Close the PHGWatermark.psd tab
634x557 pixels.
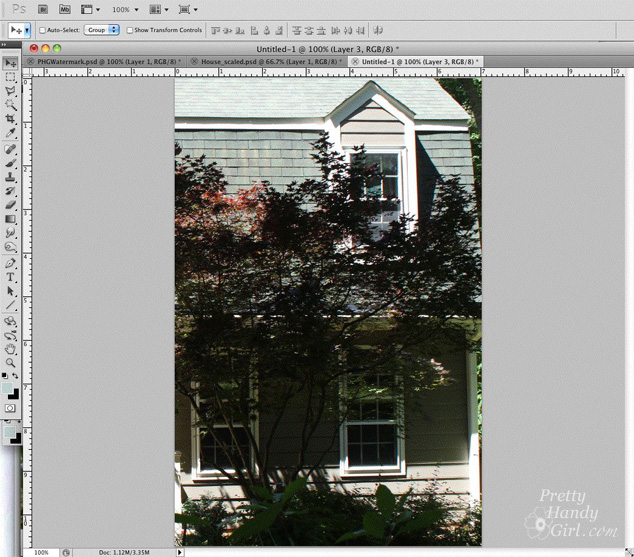pyautogui.click(x=30, y=62)
